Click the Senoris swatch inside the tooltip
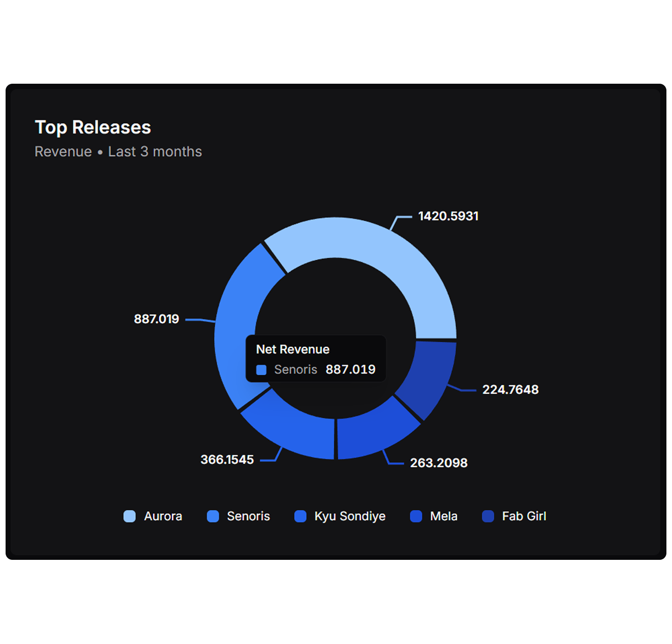 [x=261, y=370]
